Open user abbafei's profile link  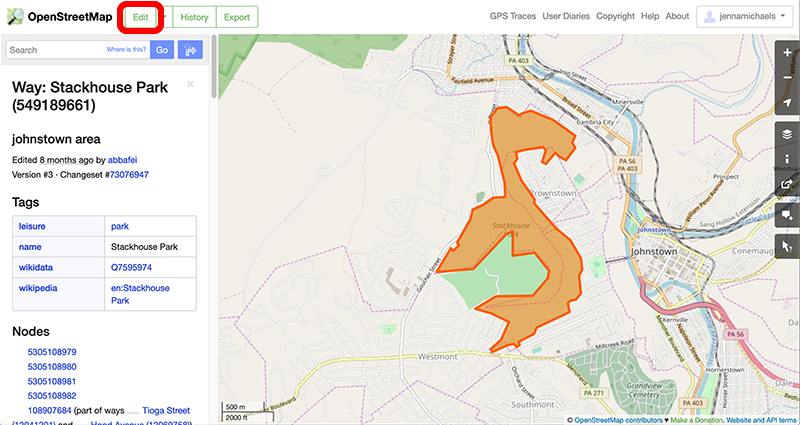[121, 160]
